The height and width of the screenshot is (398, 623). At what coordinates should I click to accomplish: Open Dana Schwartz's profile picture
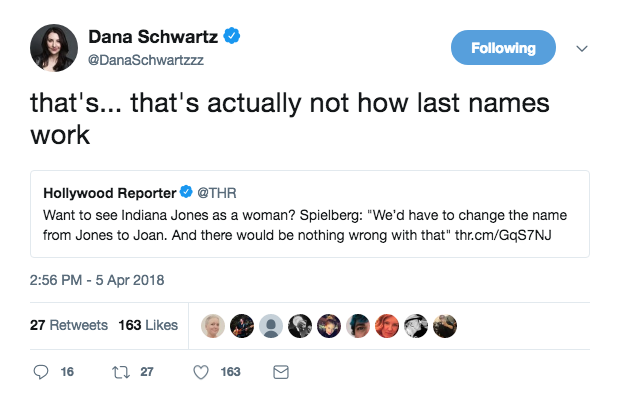(x=54, y=48)
